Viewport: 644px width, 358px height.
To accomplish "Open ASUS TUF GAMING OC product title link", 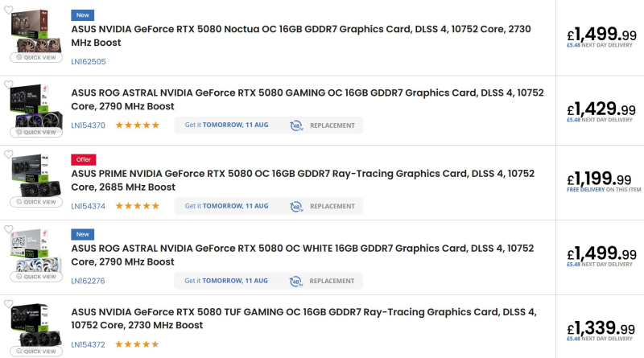I will pos(308,318).
